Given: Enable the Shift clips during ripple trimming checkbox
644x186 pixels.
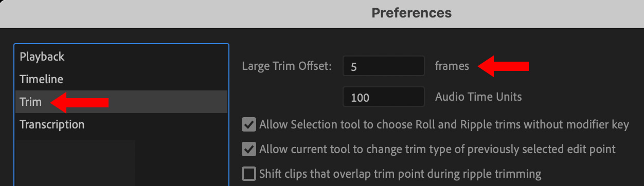Looking at the screenshot, I should 249,174.
